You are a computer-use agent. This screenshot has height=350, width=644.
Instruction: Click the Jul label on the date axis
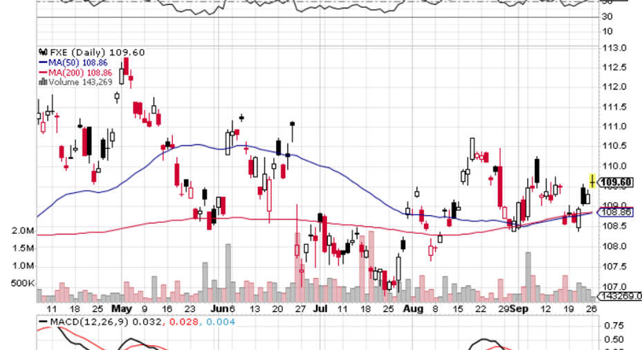(x=320, y=309)
